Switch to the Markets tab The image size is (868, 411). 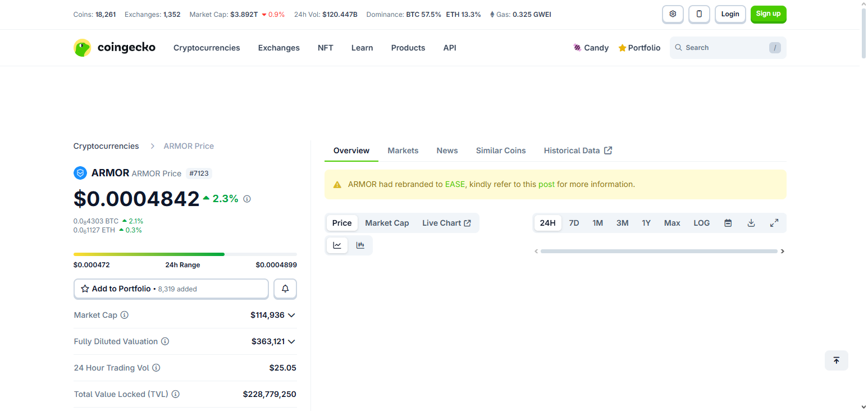(x=403, y=150)
